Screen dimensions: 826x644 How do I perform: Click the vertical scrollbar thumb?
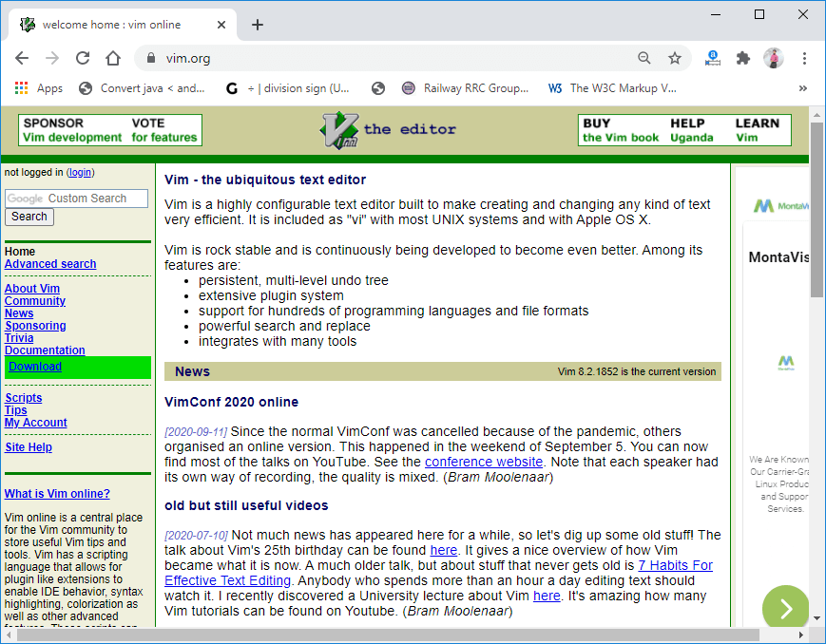(x=816, y=210)
